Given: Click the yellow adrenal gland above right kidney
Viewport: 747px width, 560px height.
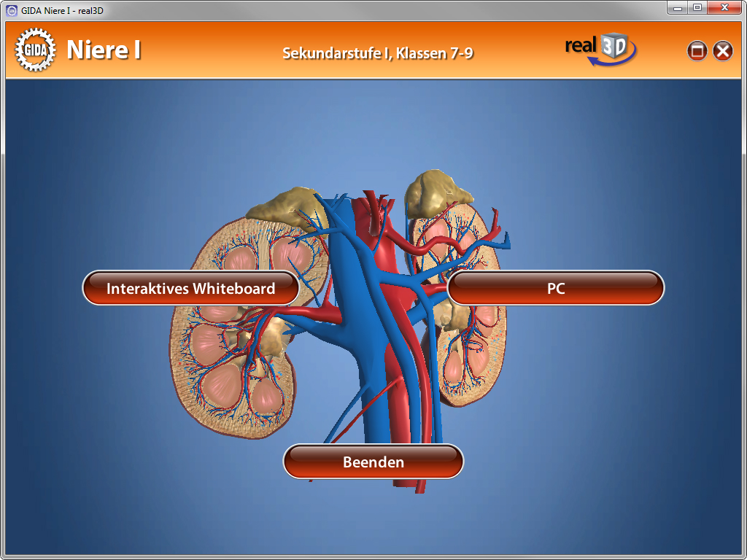Looking at the screenshot, I should [434, 191].
